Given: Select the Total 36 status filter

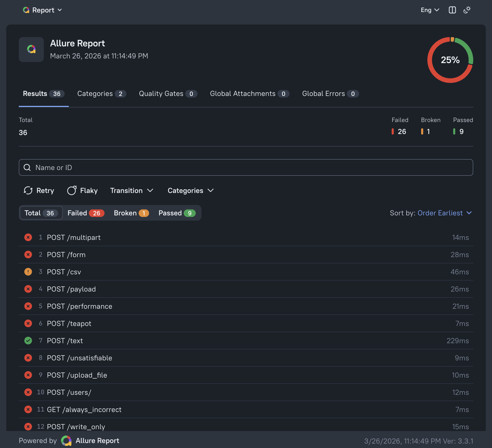Looking at the screenshot, I should (41, 213).
